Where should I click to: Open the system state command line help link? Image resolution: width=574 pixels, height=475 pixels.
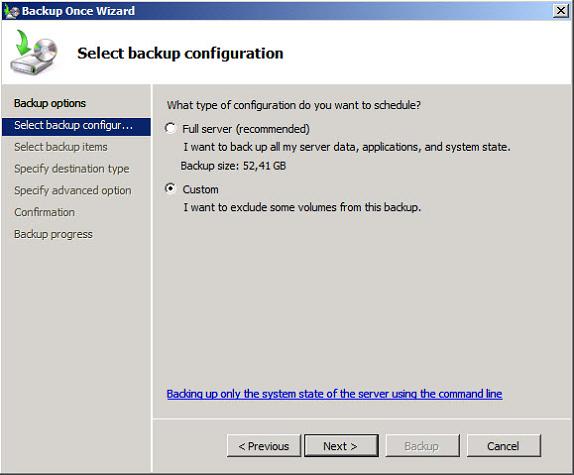(x=334, y=394)
